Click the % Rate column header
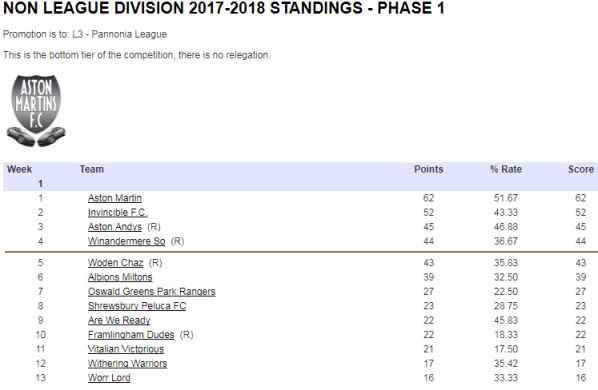This screenshot has height=390, width=598. (506, 169)
